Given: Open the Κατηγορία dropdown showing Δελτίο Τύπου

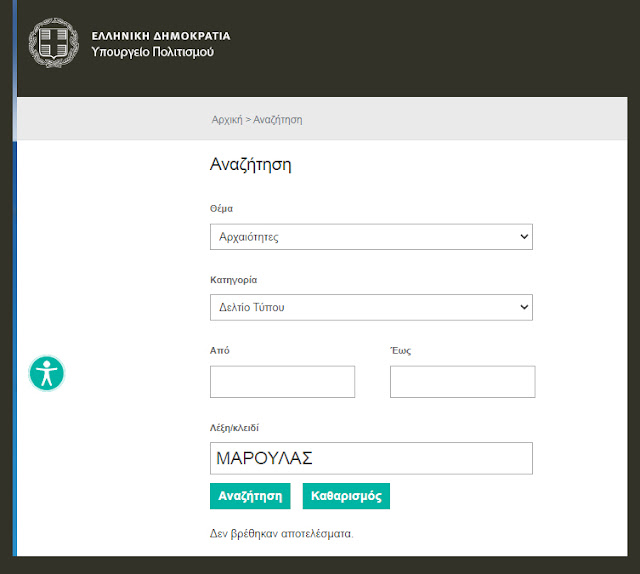Looking at the screenshot, I should 371,307.
